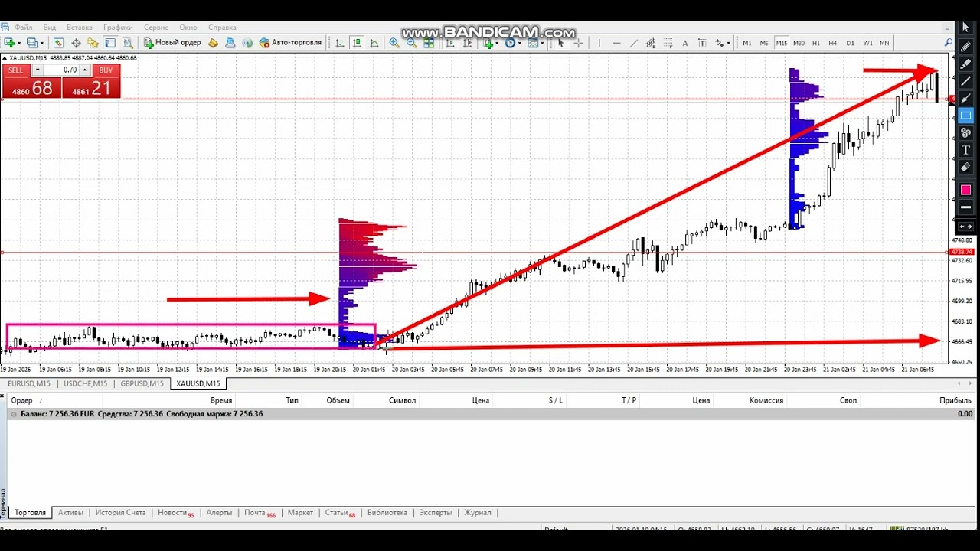Expand the Profiles dropdown arrow

pos(42,43)
